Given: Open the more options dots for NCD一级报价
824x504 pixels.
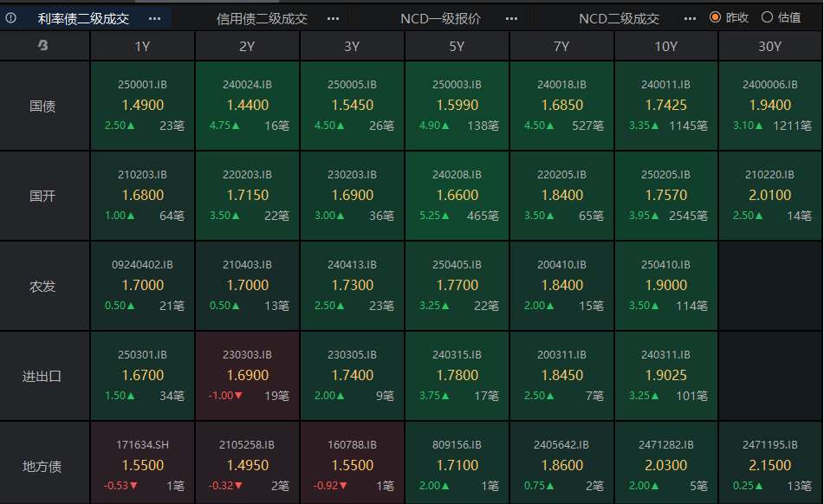Looking at the screenshot, I should [512, 18].
